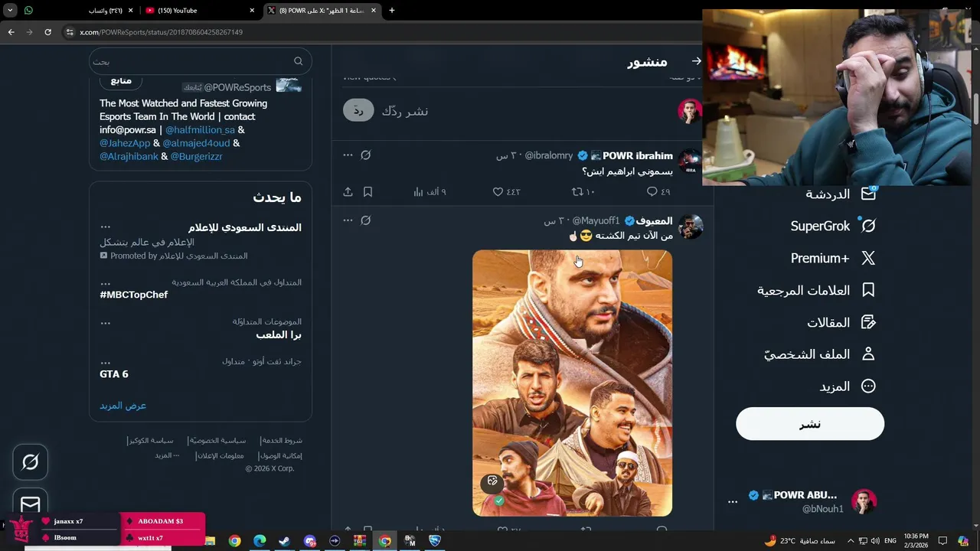Open the Chat (الدردشة) sidebar item
This screenshot has width=980, height=551.
[x=840, y=194]
